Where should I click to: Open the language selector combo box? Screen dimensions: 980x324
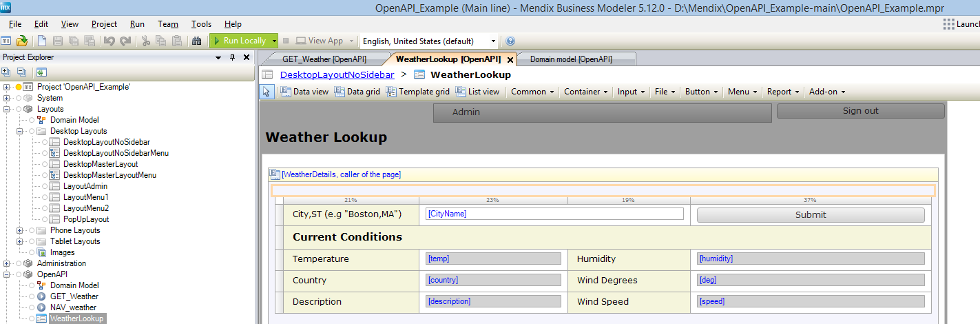click(x=428, y=41)
